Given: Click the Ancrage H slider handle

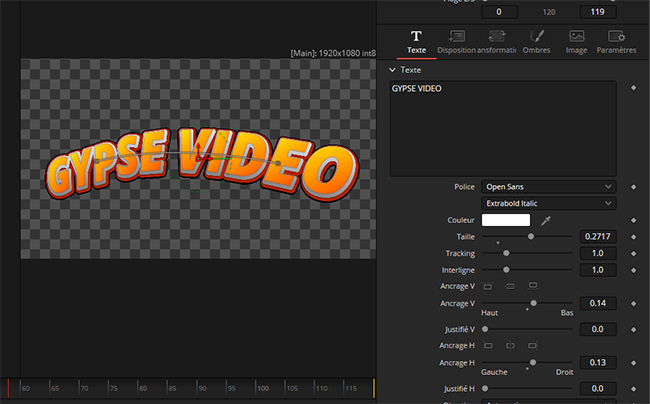Looking at the screenshot, I should 533,363.
